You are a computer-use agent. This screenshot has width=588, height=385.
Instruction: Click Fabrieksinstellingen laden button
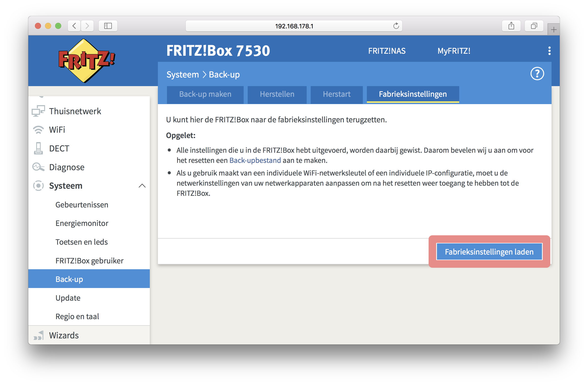point(489,252)
